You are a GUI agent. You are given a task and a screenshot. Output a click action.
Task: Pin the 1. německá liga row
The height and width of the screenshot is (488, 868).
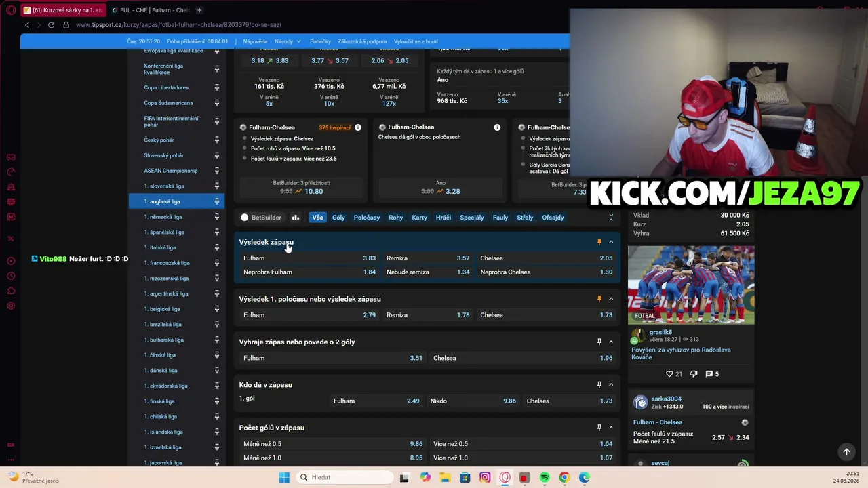click(x=217, y=217)
